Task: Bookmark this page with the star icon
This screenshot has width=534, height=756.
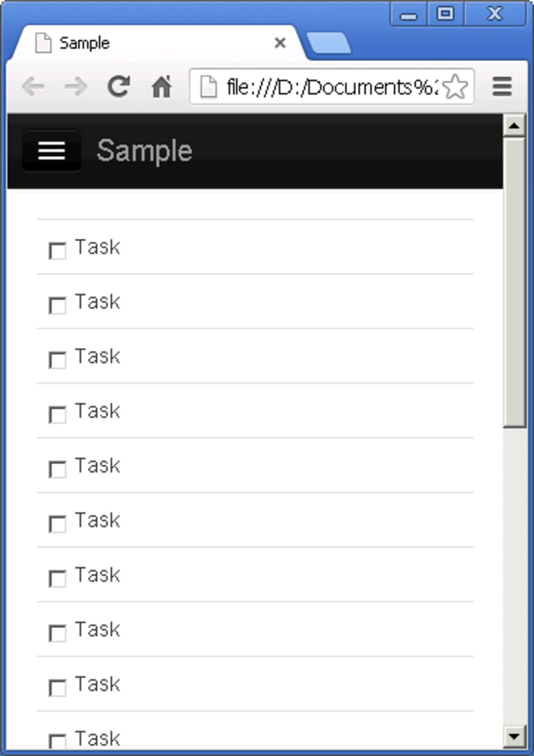Action: click(x=455, y=87)
